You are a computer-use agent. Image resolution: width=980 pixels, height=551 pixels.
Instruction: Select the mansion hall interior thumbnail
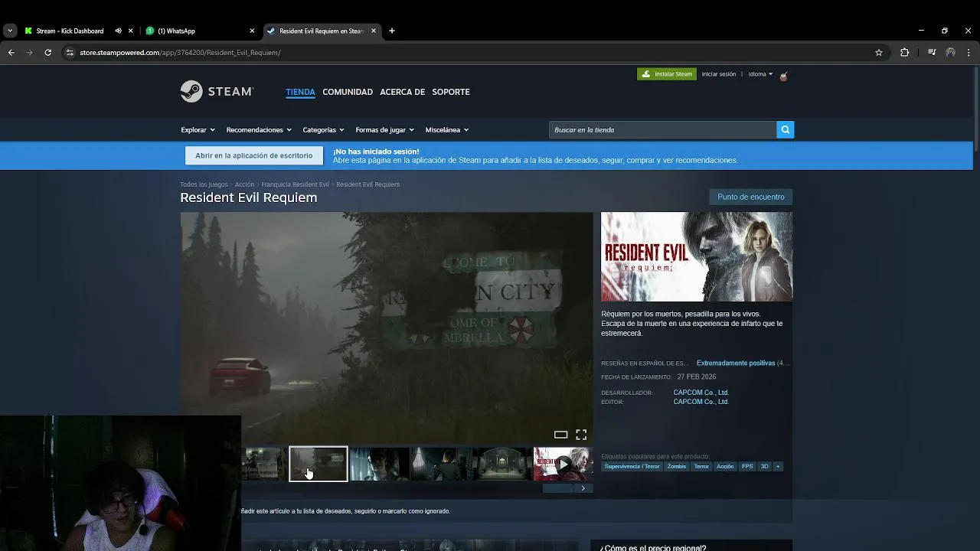point(501,464)
